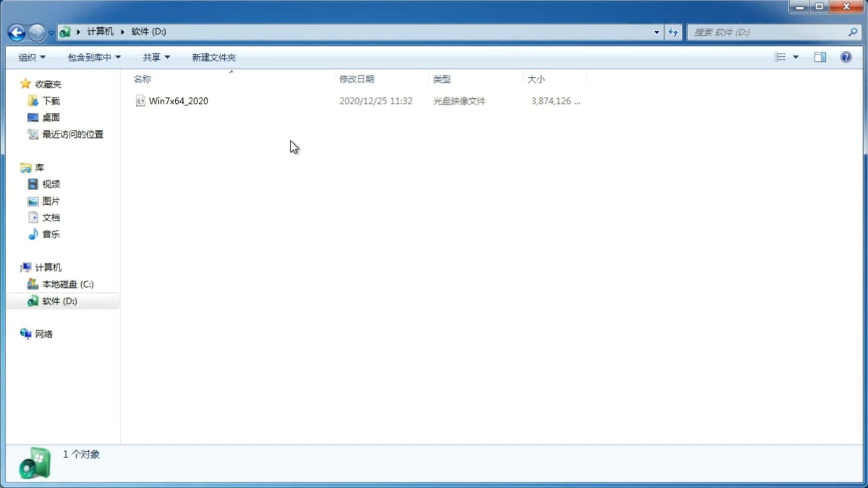
Task: Open 网络 in the sidebar
Action: 44,334
